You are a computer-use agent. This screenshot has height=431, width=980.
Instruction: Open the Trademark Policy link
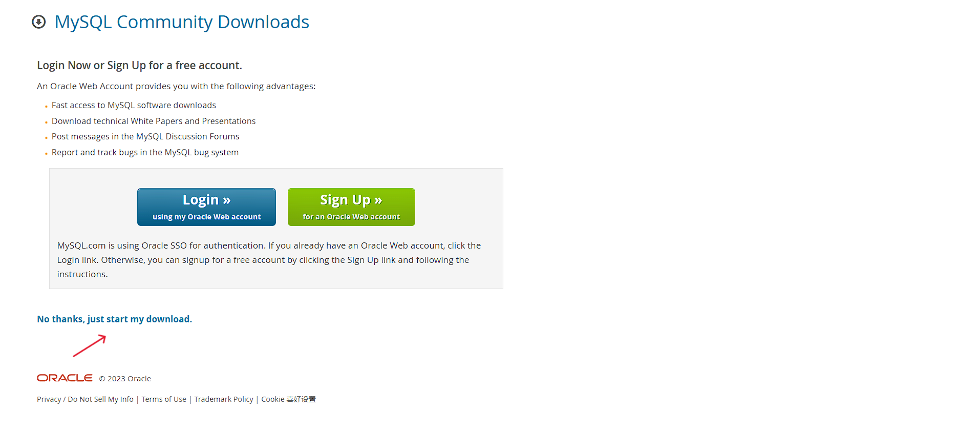click(224, 399)
